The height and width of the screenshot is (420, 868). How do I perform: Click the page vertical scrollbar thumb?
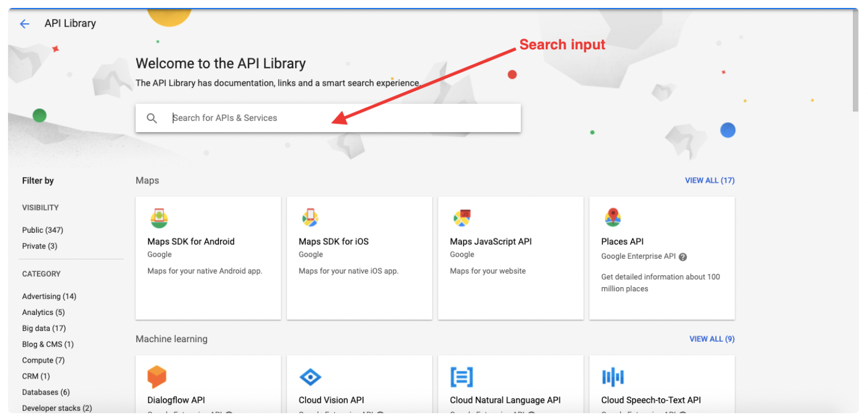[856, 61]
